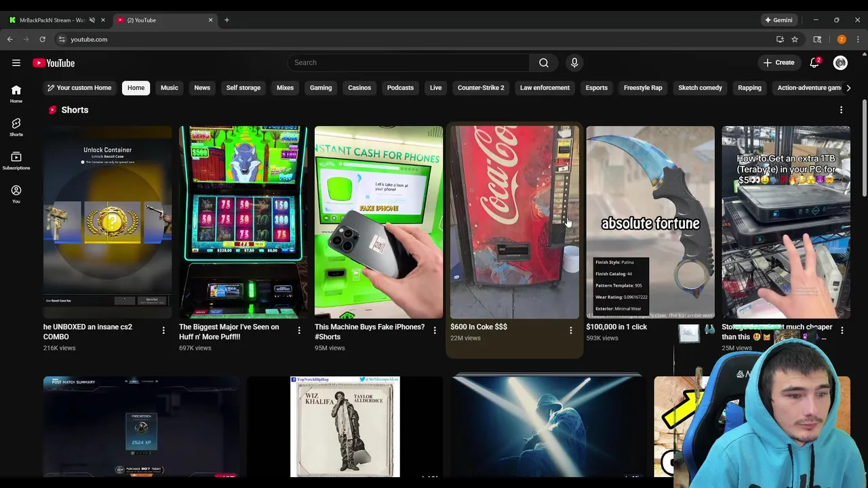Open the Wiz Khalifa video thumbnail
The height and width of the screenshot is (488, 868).
point(345,427)
